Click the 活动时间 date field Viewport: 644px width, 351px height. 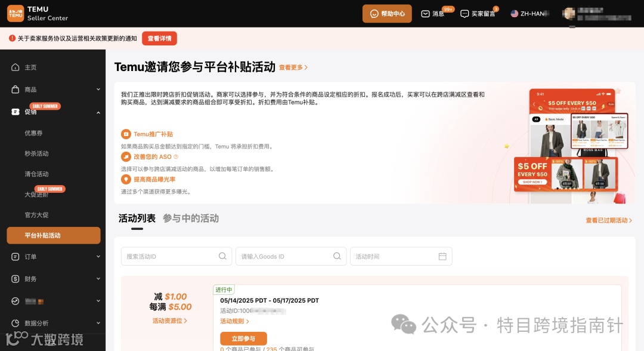point(401,256)
